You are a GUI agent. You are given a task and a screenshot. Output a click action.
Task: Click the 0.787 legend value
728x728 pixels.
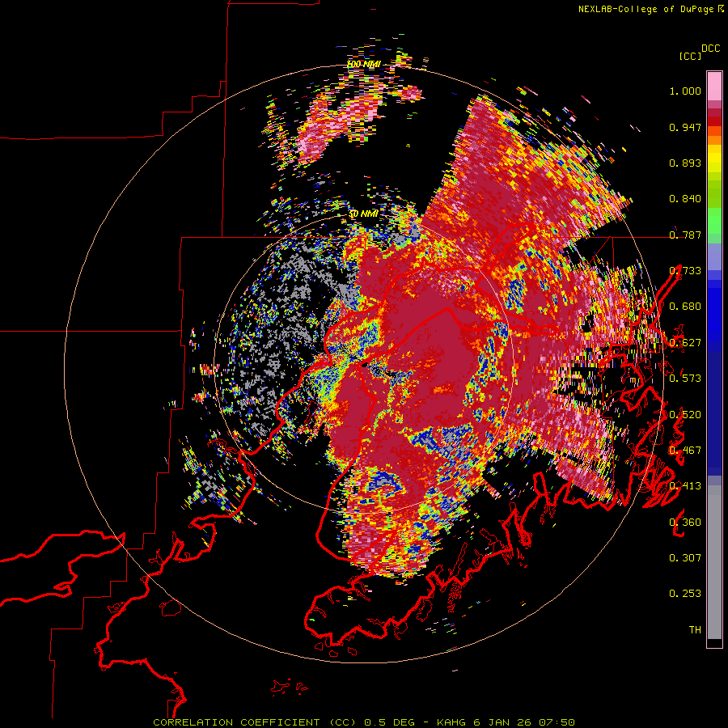tap(685, 235)
